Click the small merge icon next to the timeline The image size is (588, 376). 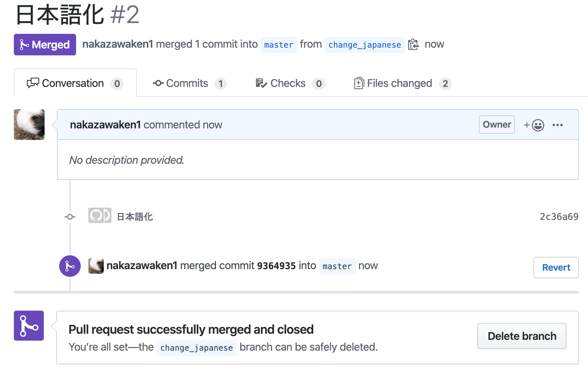(x=70, y=216)
